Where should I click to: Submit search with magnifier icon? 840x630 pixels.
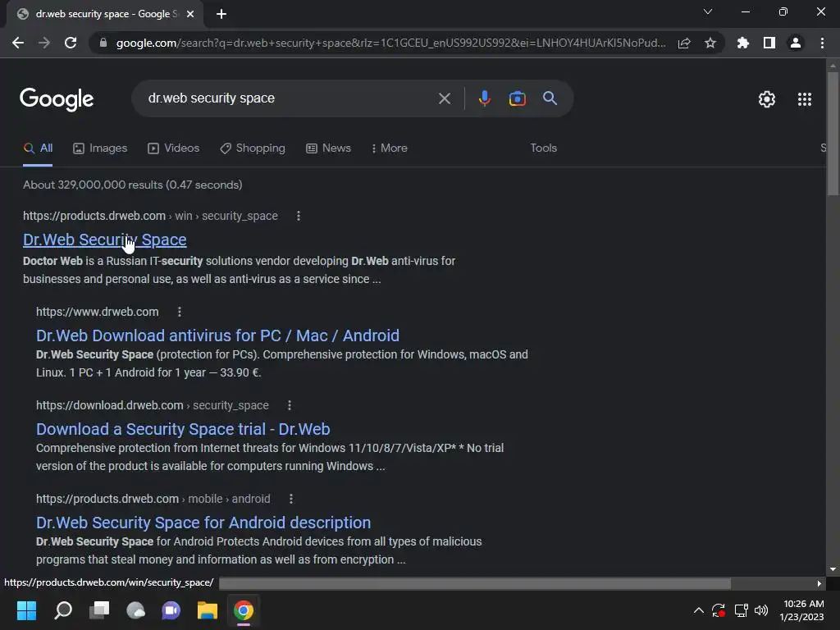[550, 98]
